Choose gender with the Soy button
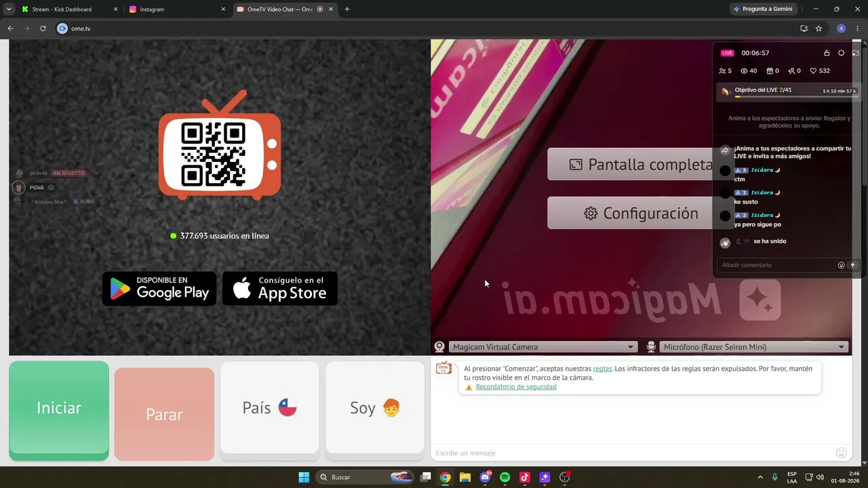Viewport: 868px width, 488px height. 375,408
